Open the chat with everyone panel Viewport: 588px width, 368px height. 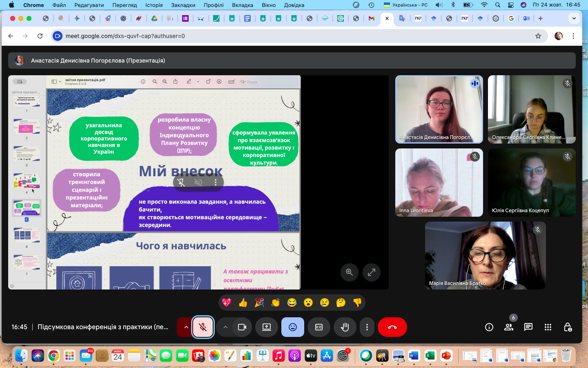pyautogui.click(x=528, y=327)
